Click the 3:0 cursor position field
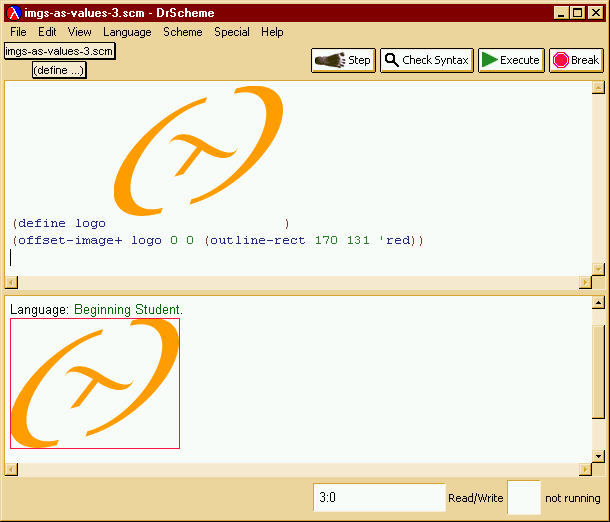This screenshot has width=610, height=522. [x=379, y=497]
